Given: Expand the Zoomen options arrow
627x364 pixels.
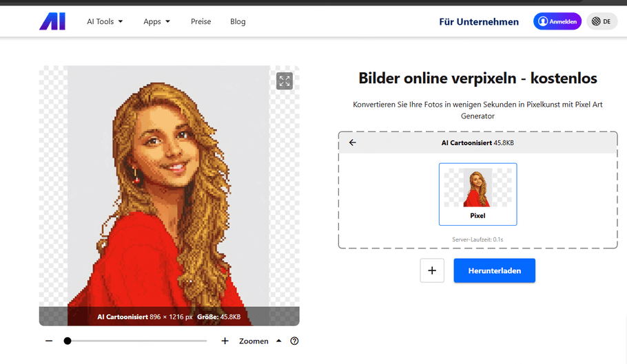Looking at the screenshot, I should (x=279, y=341).
